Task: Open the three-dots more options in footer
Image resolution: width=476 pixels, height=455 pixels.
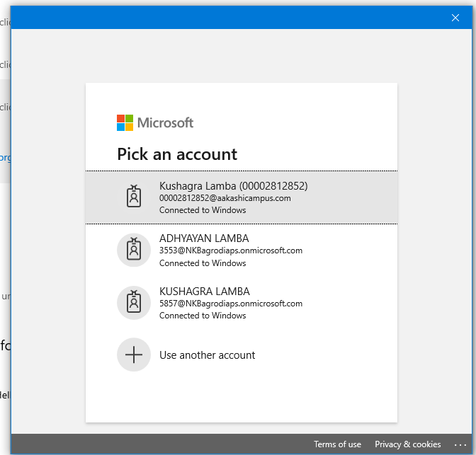Action: point(460,444)
